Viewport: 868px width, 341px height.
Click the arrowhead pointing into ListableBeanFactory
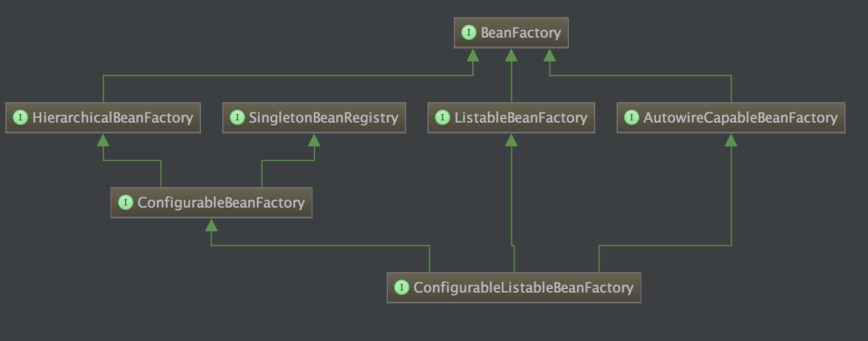pos(511,140)
